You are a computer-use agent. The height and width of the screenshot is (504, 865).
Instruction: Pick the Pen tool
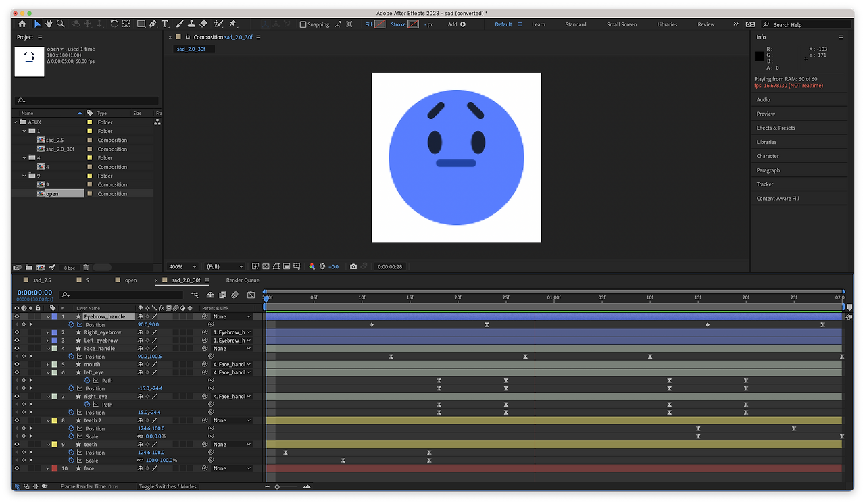click(x=153, y=24)
